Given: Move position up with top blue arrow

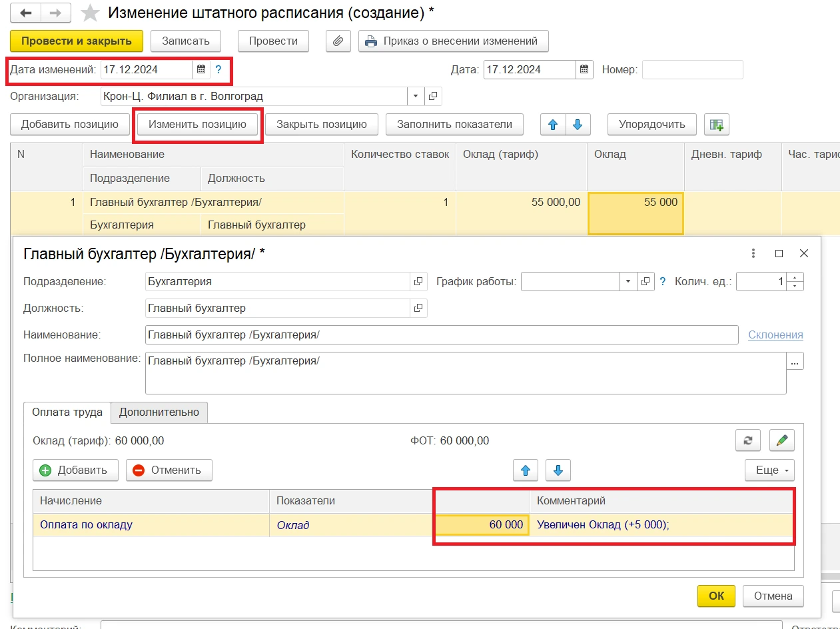Looking at the screenshot, I should 553,125.
